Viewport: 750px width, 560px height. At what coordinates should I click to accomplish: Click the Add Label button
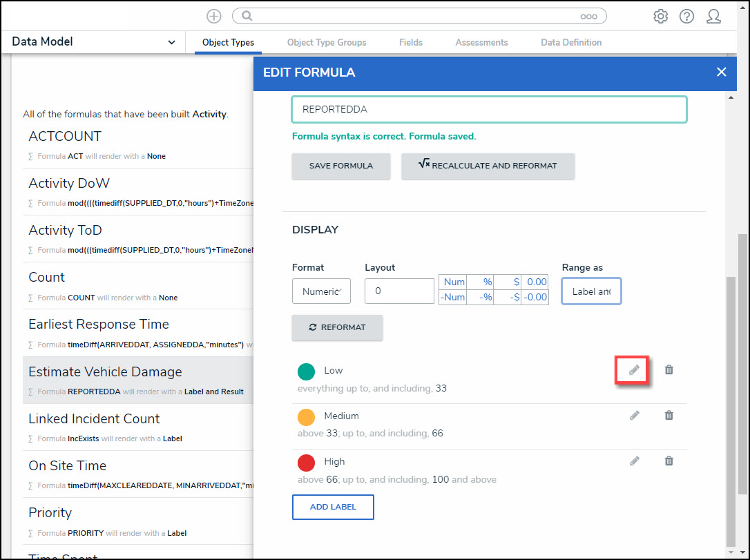coord(333,507)
